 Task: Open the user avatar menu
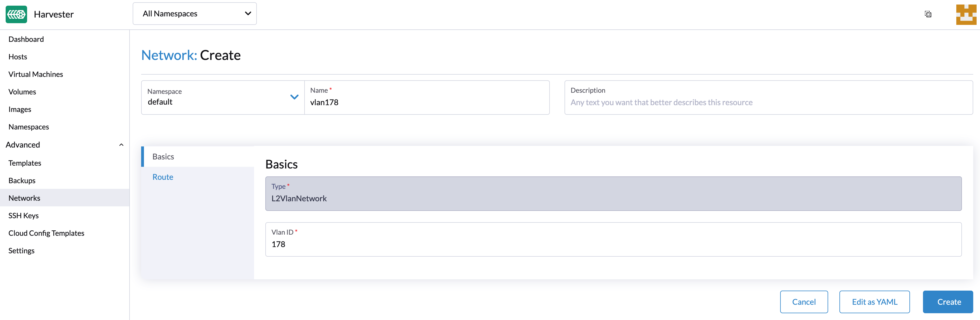coord(966,14)
